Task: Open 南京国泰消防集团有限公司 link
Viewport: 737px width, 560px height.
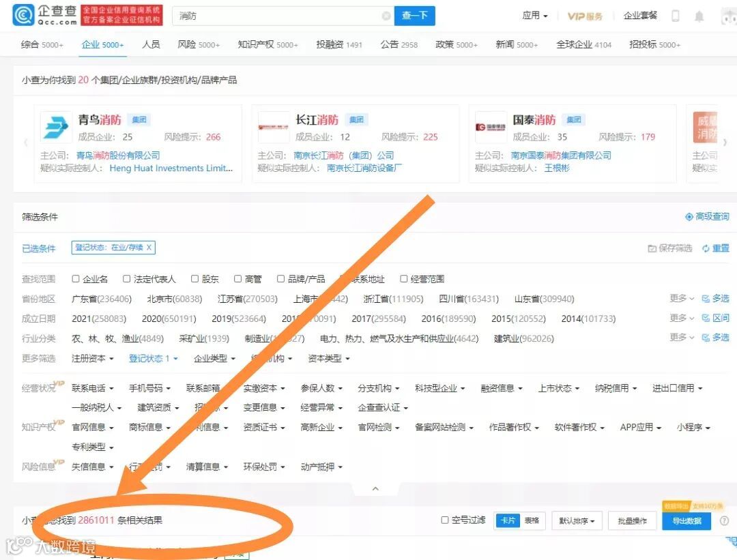Action: click(561, 155)
